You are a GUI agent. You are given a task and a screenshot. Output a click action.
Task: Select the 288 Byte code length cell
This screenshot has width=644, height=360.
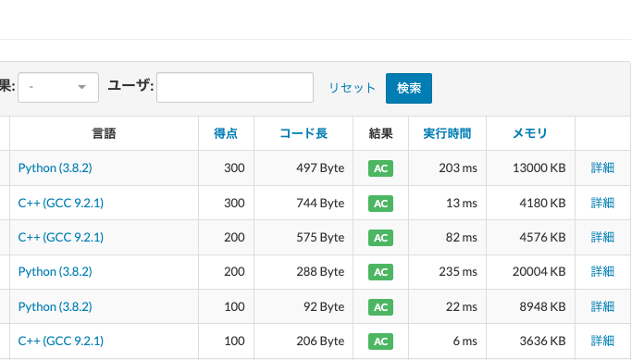(303, 271)
